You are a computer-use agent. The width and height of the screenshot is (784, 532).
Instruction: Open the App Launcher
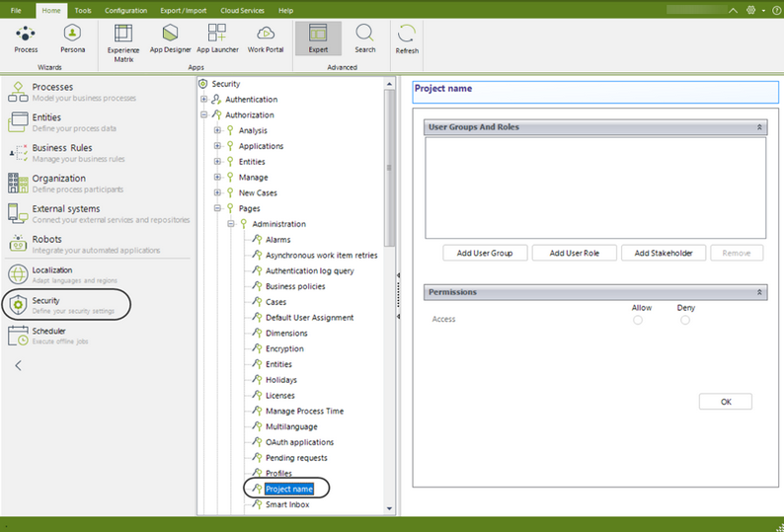tap(217, 39)
